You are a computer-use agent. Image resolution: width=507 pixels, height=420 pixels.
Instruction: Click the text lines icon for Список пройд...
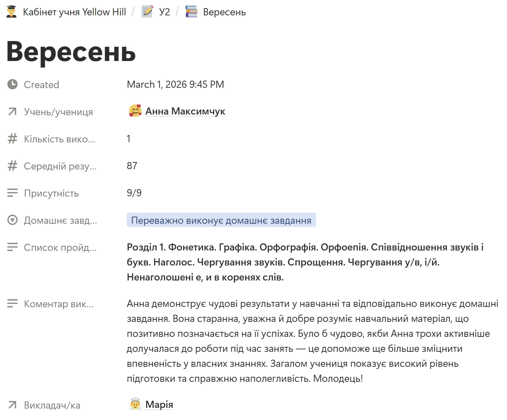click(x=12, y=247)
